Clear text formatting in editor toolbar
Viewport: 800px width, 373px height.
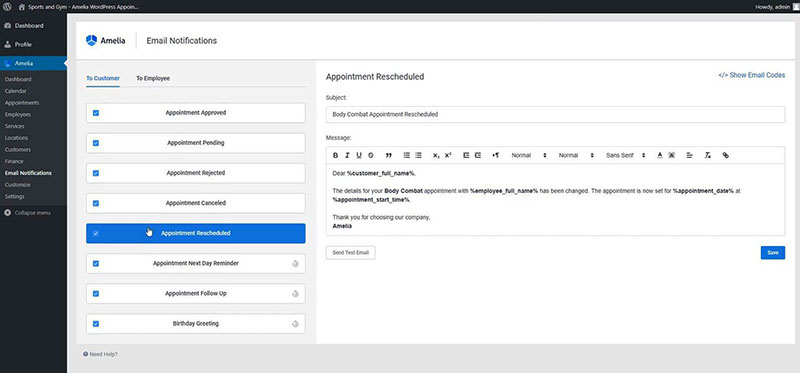[708, 156]
